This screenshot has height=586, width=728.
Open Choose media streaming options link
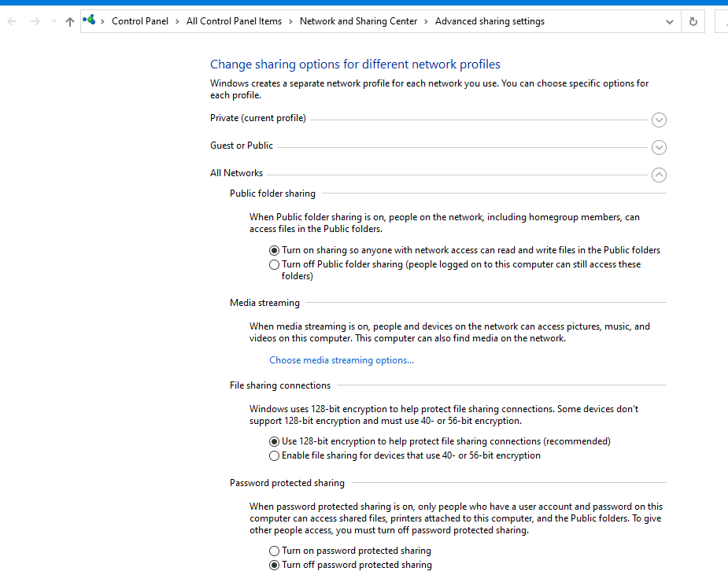(x=342, y=360)
